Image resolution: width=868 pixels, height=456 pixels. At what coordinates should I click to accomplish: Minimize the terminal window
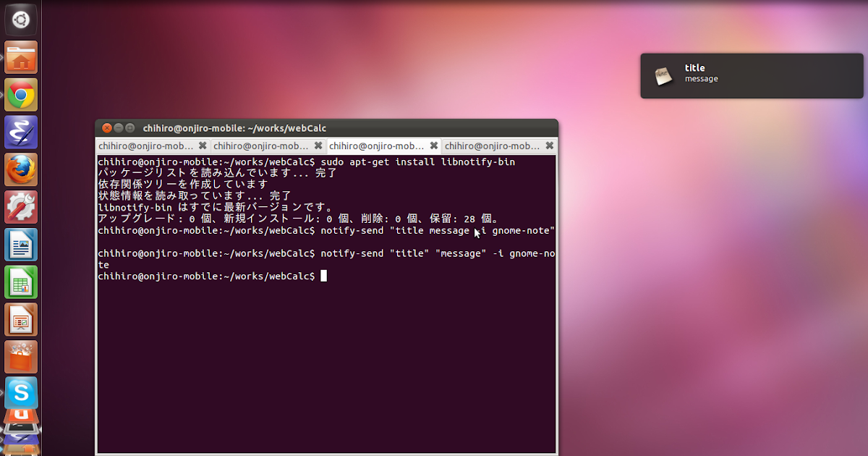coord(119,128)
